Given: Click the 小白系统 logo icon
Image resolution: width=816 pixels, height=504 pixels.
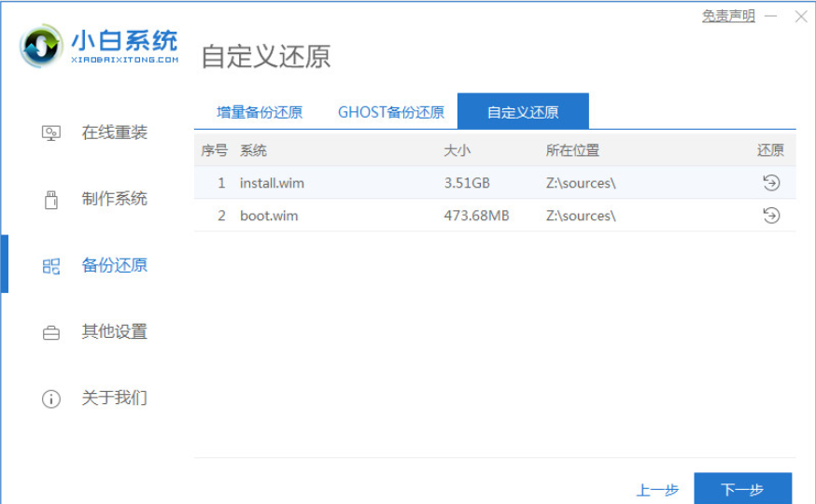Looking at the screenshot, I should 42,46.
